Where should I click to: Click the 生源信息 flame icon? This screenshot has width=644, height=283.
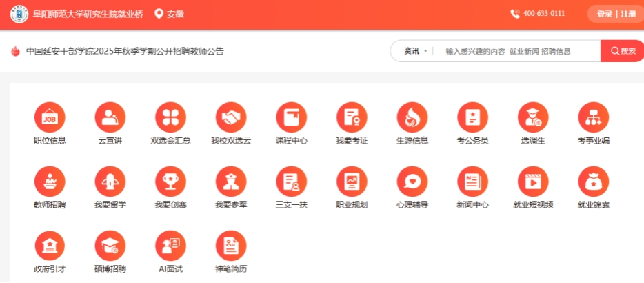(x=412, y=117)
